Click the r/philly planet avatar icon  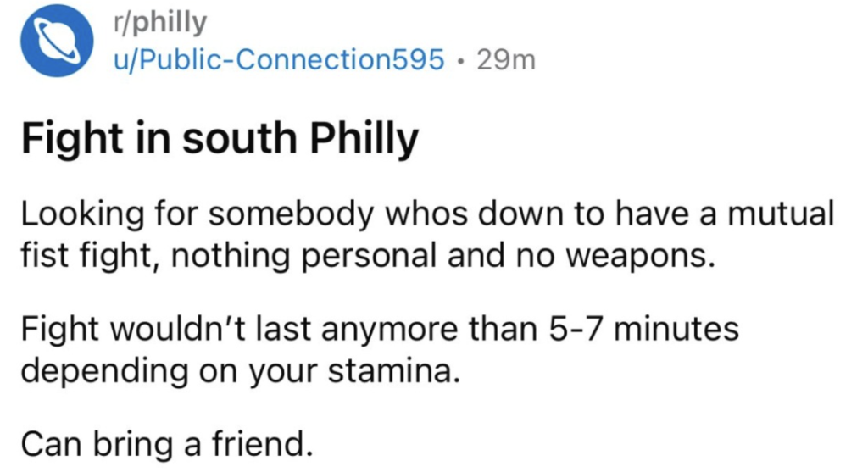coord(57,42)
